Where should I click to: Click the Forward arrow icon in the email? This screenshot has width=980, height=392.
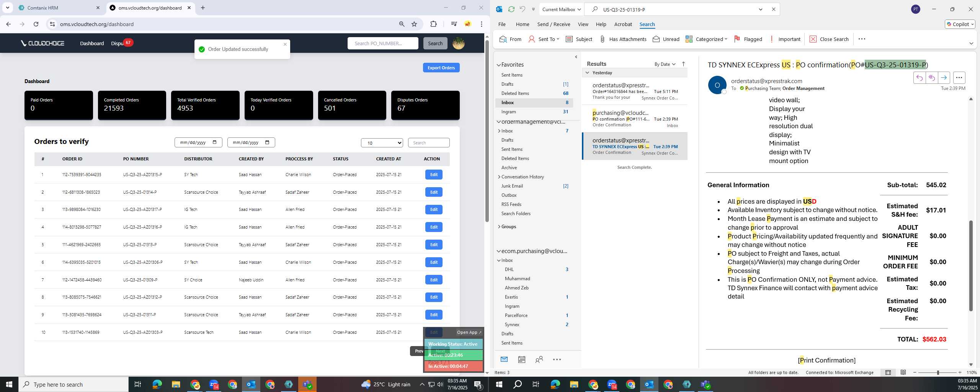944,78
